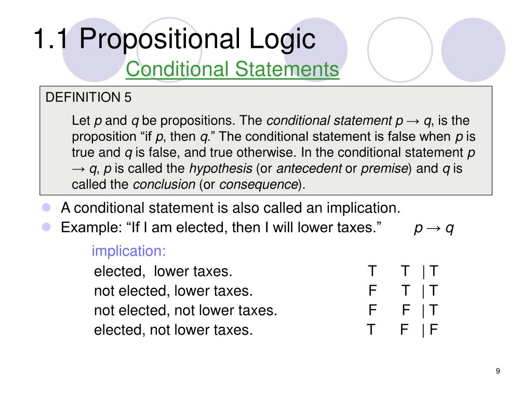The height and width of the screenshot is (399, 532).
Task: Click the italic word 'hypothesis' in the definition
Action: pos(220,169)
